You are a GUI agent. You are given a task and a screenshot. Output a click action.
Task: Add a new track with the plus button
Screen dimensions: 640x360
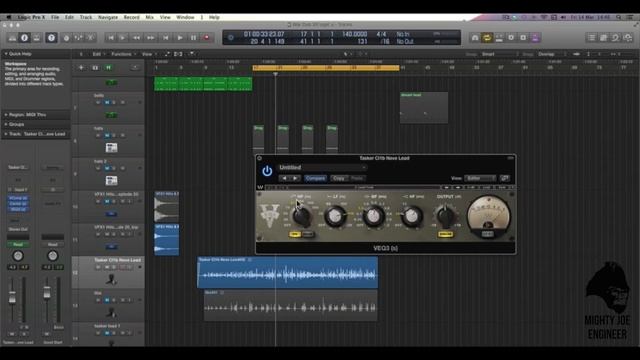[81, 67]
